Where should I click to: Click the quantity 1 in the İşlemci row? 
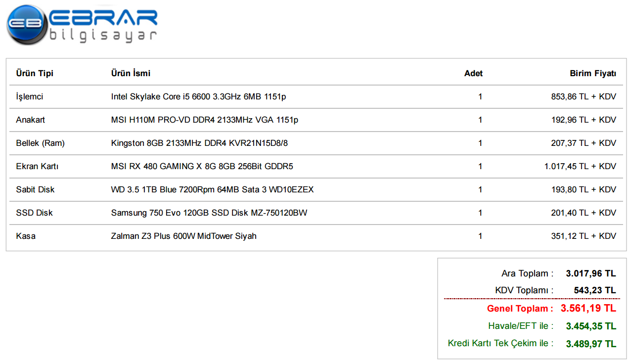[x=480, y=96]
